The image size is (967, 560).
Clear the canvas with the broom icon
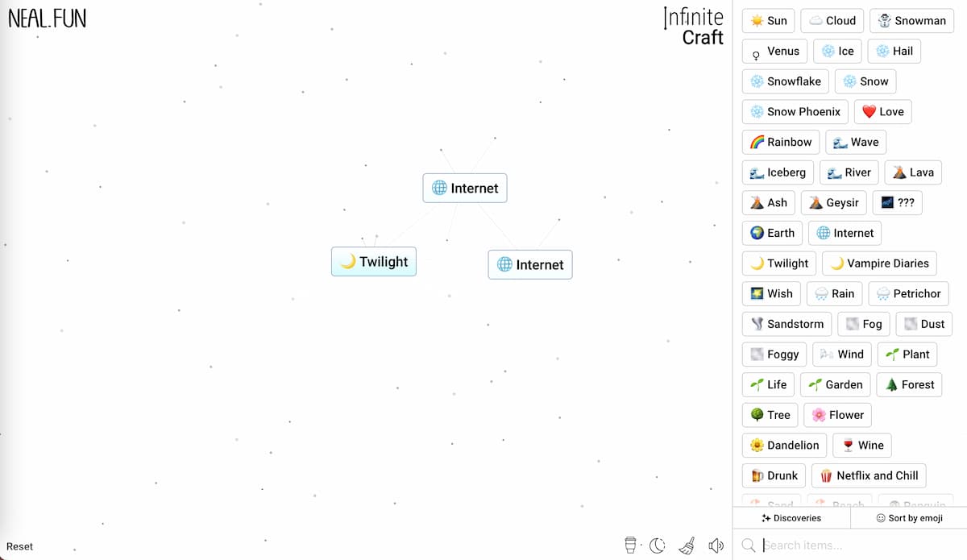click(687, 545)
